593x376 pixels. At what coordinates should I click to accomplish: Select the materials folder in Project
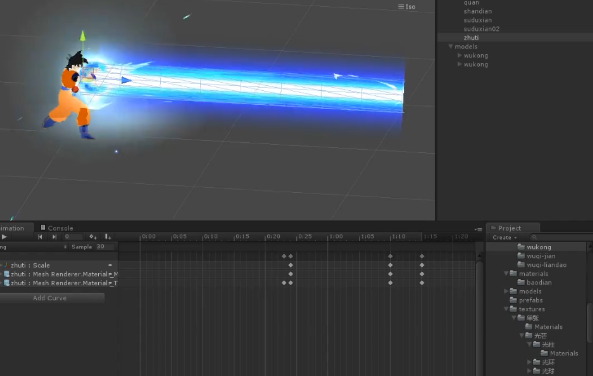pos(529,273)
